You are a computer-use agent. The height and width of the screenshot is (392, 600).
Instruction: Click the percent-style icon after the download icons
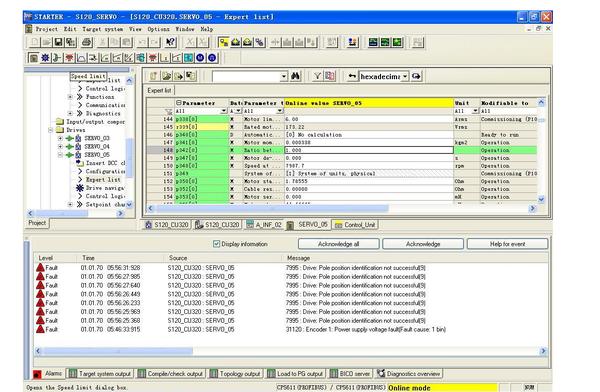click(260, 42)
